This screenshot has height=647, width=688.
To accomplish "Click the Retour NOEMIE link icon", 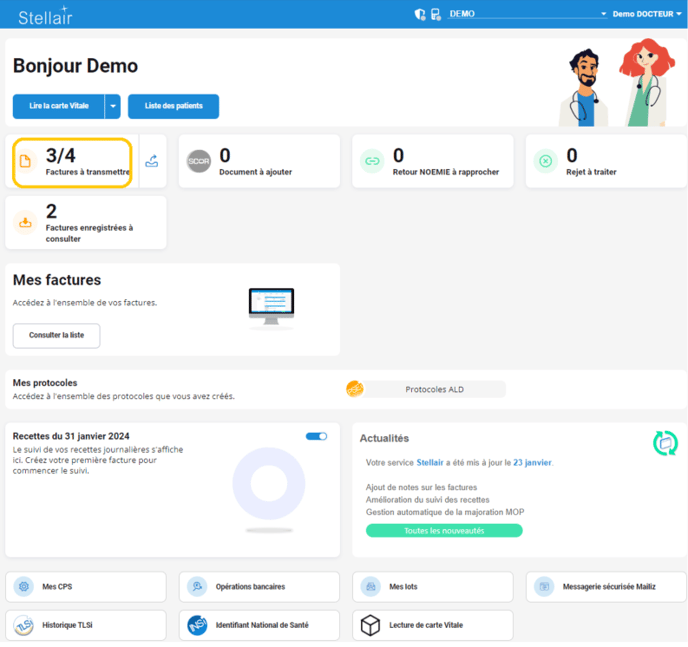I will [x=372, y=161].
